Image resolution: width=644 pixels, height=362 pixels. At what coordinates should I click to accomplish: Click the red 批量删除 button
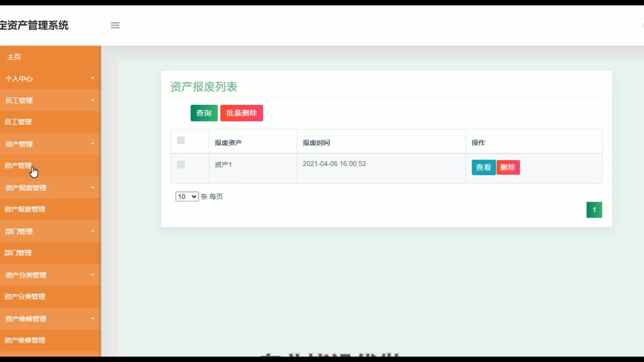pyautogui.click(x=241, y=113)
